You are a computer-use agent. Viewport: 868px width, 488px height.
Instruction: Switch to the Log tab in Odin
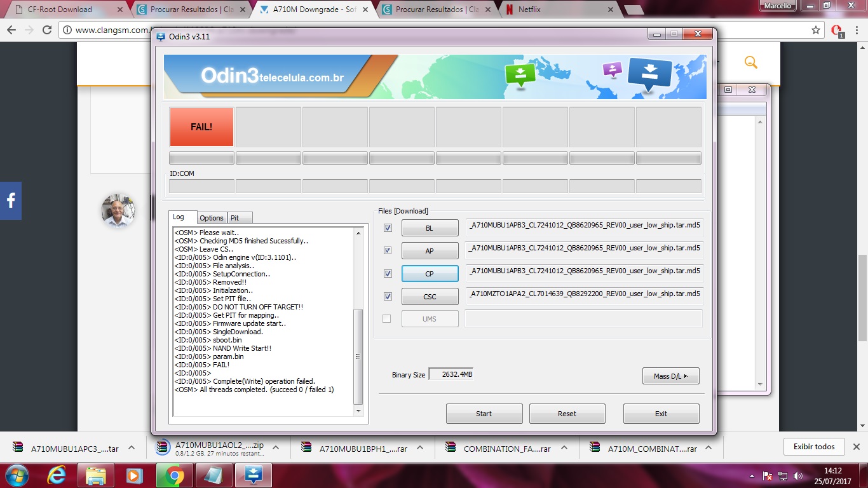click(183, 217)
